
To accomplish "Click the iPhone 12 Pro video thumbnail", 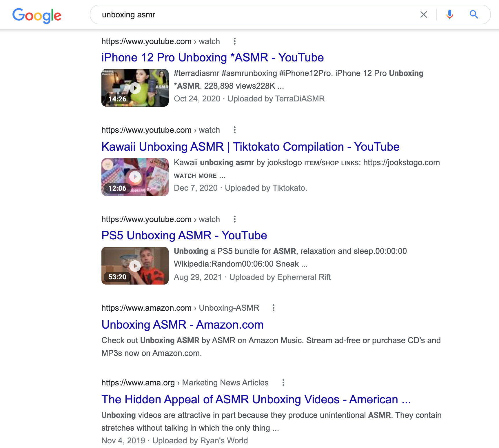I will (x=135, y=88).
